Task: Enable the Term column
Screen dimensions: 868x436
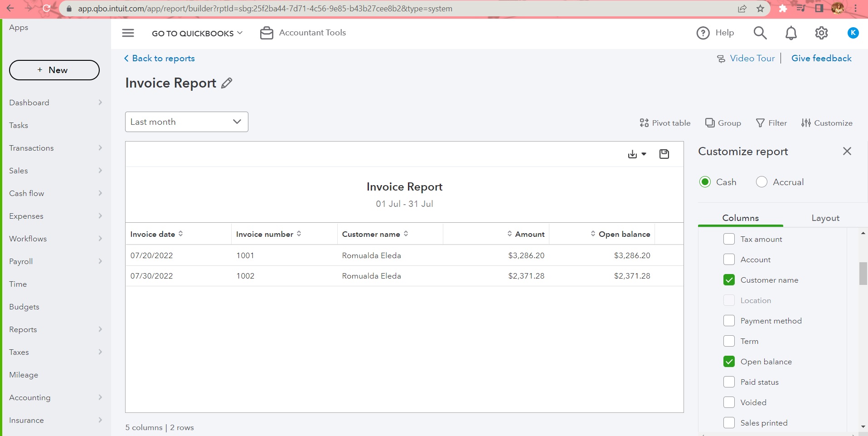Action: point(729,341)
